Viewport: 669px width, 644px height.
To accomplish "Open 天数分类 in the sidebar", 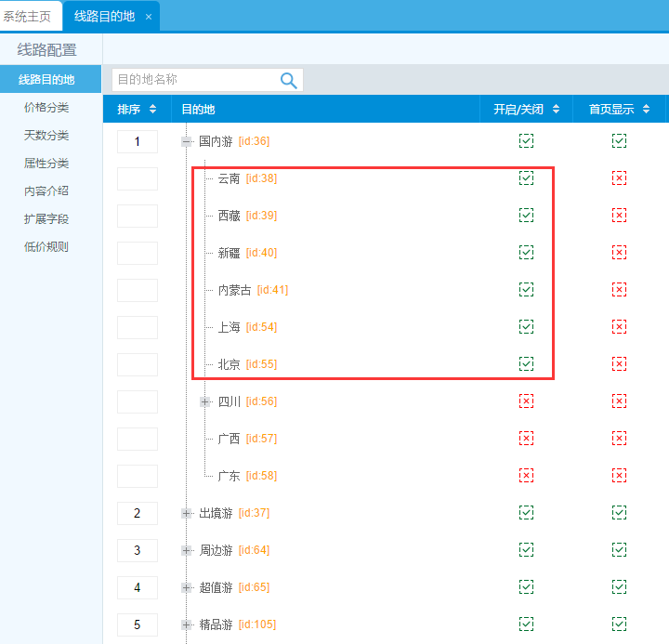I will [46, 136].
